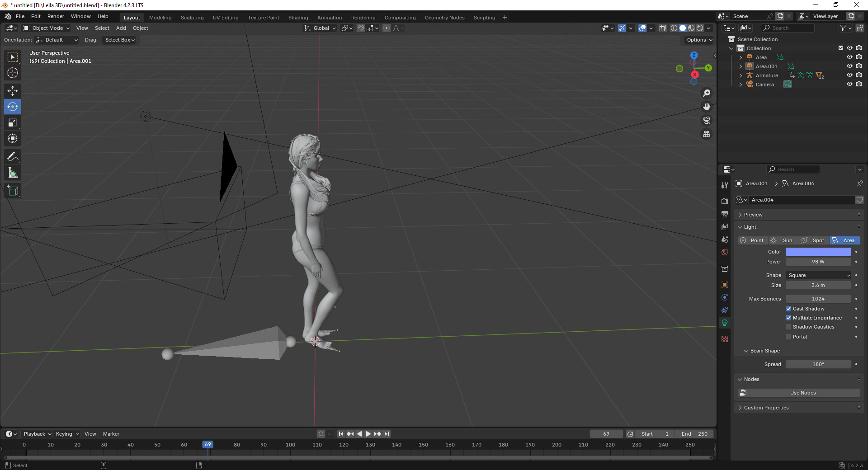Select the Transform tool
868x470 pixels.
point(13,138)
